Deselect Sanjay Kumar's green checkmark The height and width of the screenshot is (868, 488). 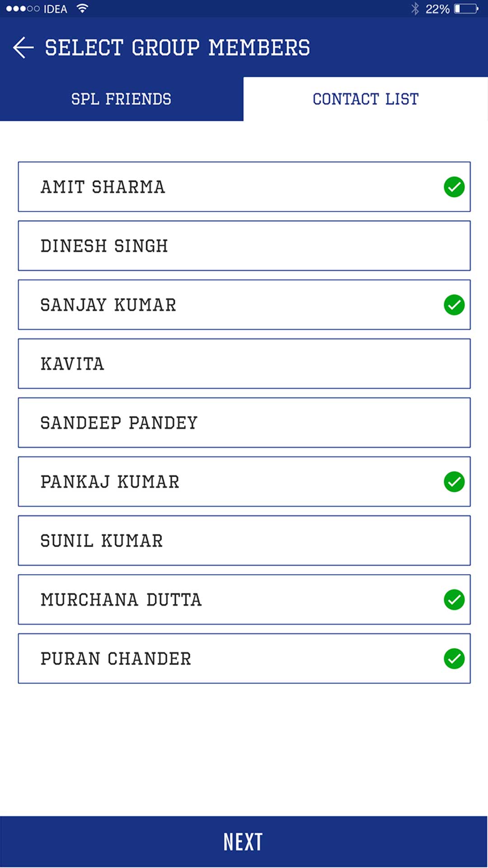[x=454, y=305]
